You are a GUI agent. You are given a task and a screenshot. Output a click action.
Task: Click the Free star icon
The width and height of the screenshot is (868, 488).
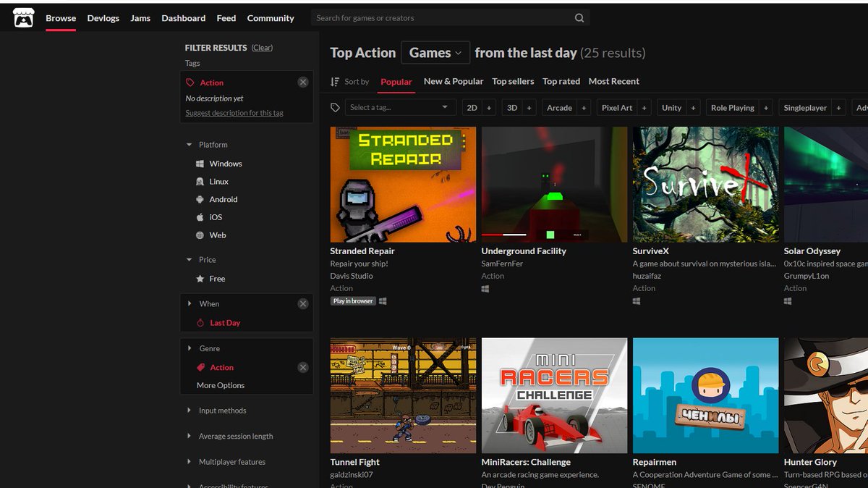(201, 279)
